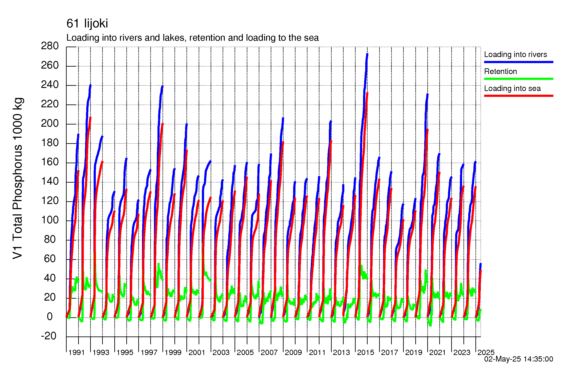Click the y-axis value 120
The width and height of the screenshot is (588, 370).
coord(50,201)
